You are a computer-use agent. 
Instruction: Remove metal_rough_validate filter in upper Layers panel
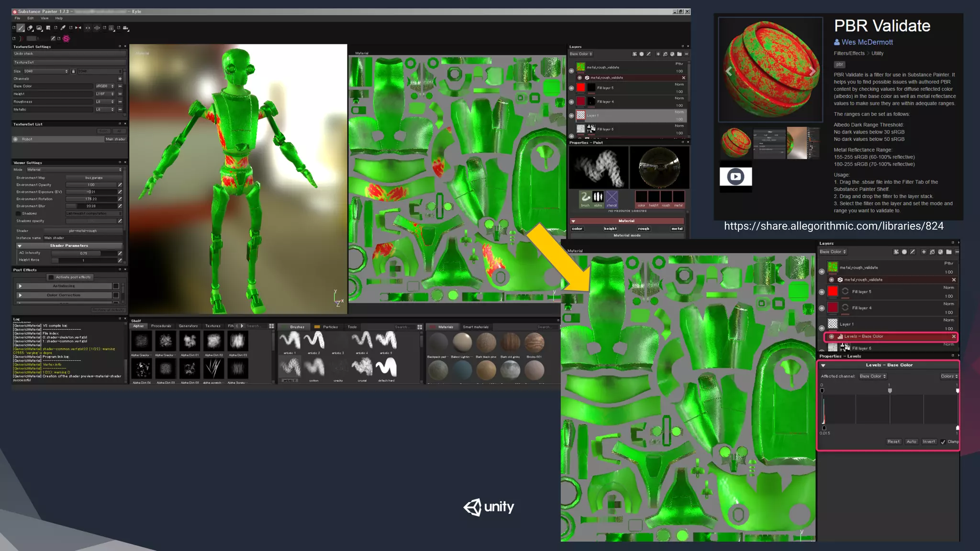point(683,77)
